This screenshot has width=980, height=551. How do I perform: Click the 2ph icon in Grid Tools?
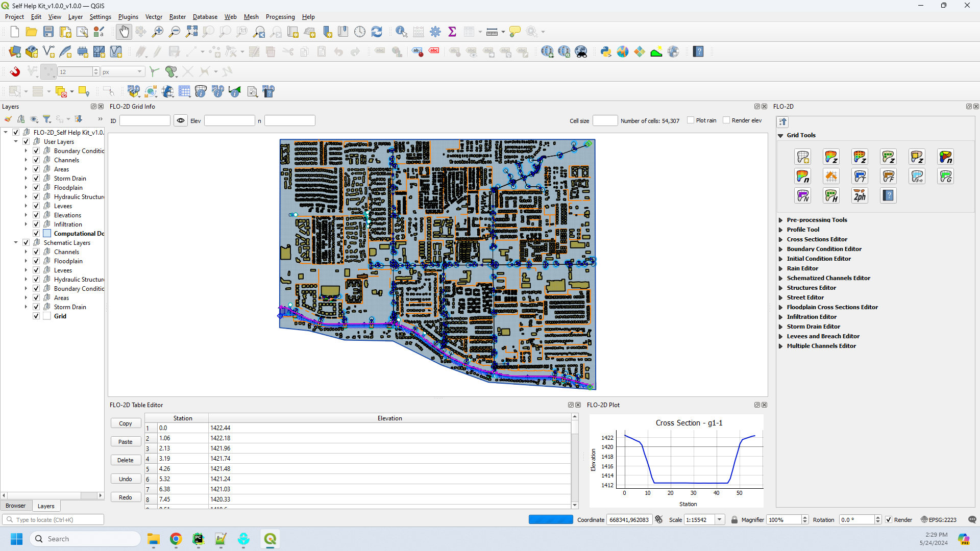tap(860, 196)
